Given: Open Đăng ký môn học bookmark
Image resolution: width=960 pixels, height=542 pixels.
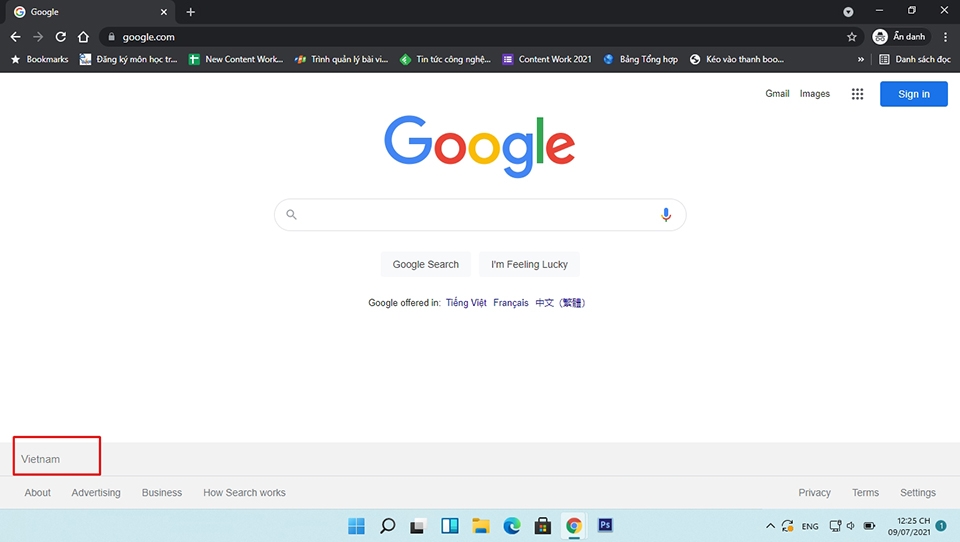Looking at the screenshot, I should coord(129,59).
